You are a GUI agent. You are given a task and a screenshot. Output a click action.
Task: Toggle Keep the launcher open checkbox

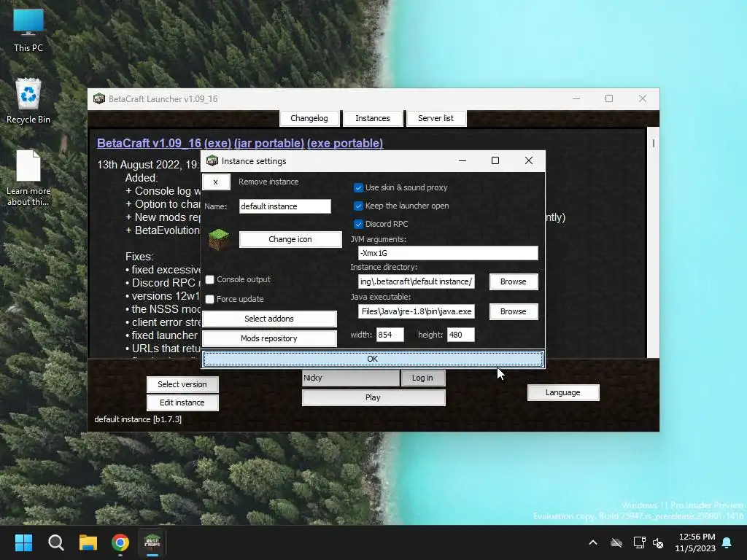(358, 206)
